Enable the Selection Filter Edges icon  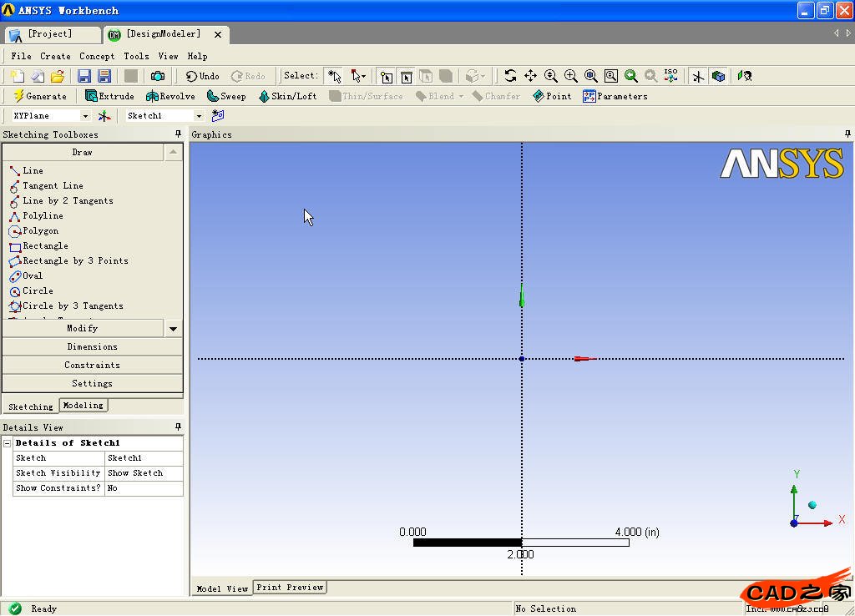click(x=407, y=76)
